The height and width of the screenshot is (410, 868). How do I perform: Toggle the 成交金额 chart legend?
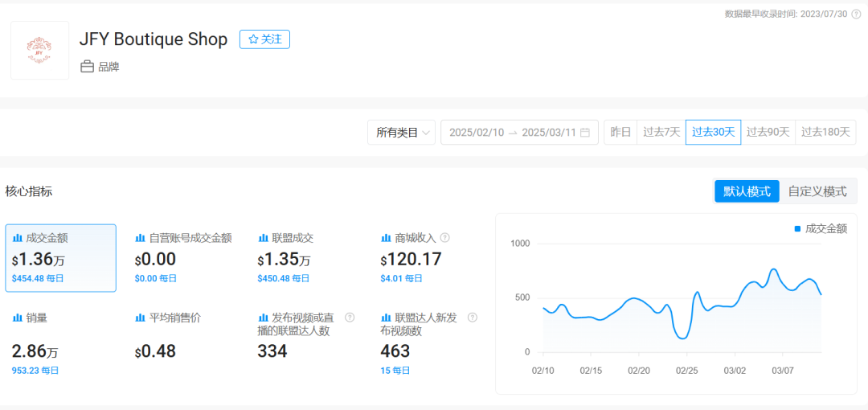[x=821, y=229]
